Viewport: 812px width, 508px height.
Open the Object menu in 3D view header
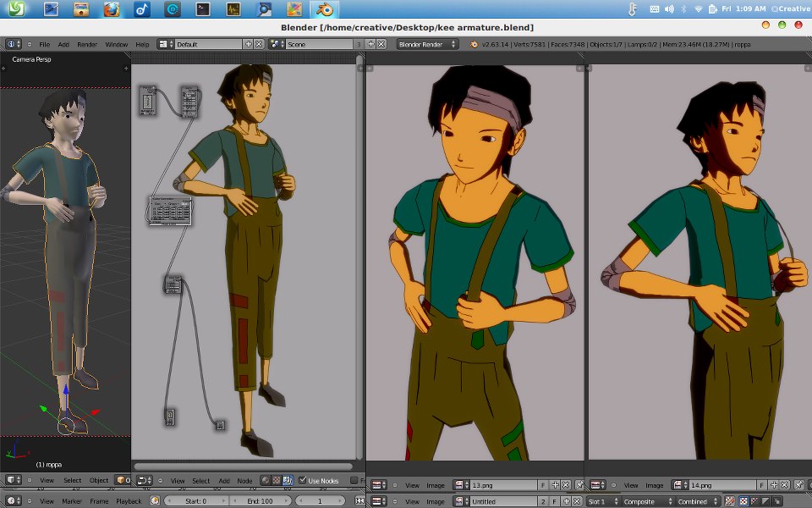click(x=99, y=480)
